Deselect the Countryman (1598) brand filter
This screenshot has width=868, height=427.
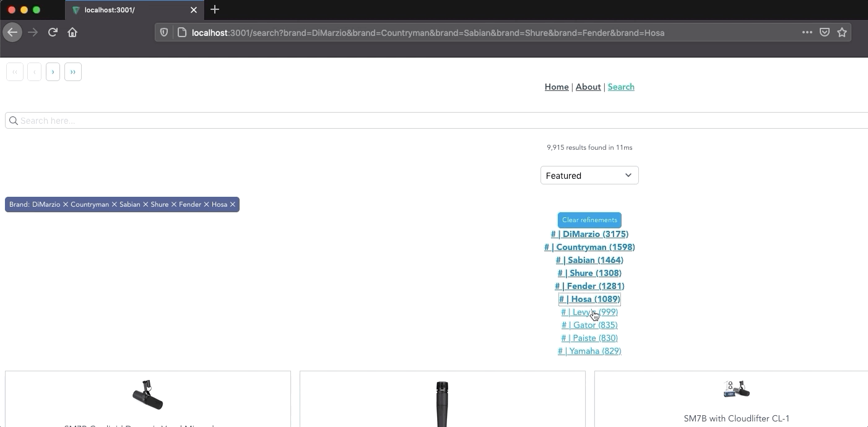coord(589,247)
